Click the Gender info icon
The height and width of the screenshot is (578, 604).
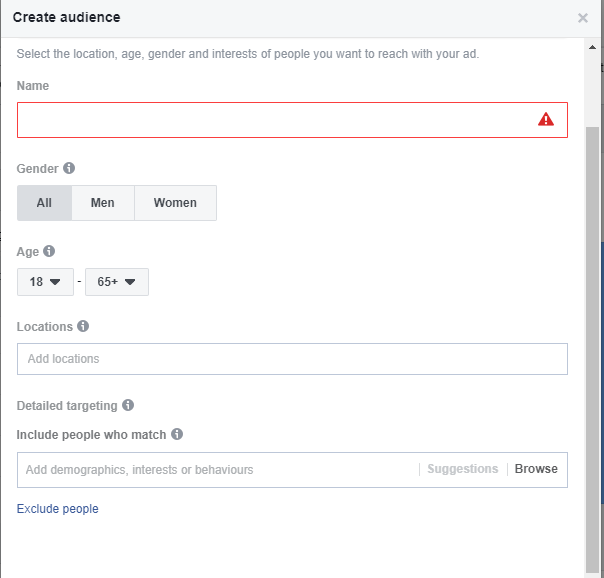coord(69,168)
